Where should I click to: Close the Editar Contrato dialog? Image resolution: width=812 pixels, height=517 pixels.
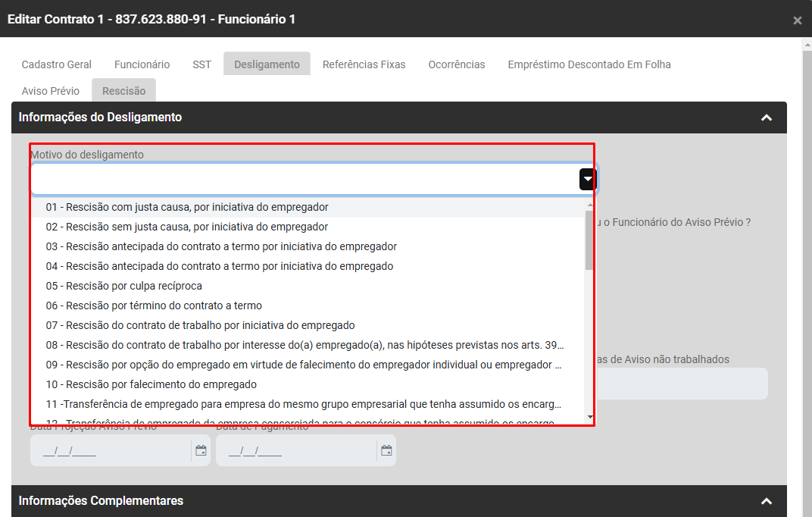(x=797, y=20)
